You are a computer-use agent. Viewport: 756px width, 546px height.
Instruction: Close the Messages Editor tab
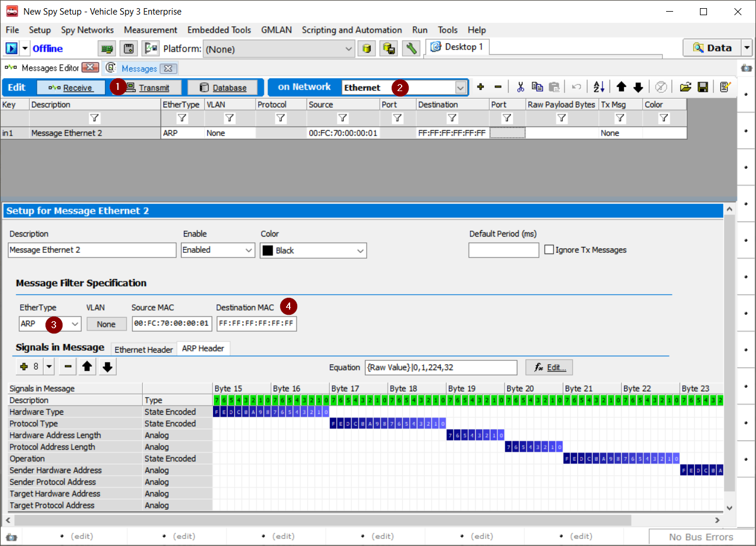coord(90,67)
